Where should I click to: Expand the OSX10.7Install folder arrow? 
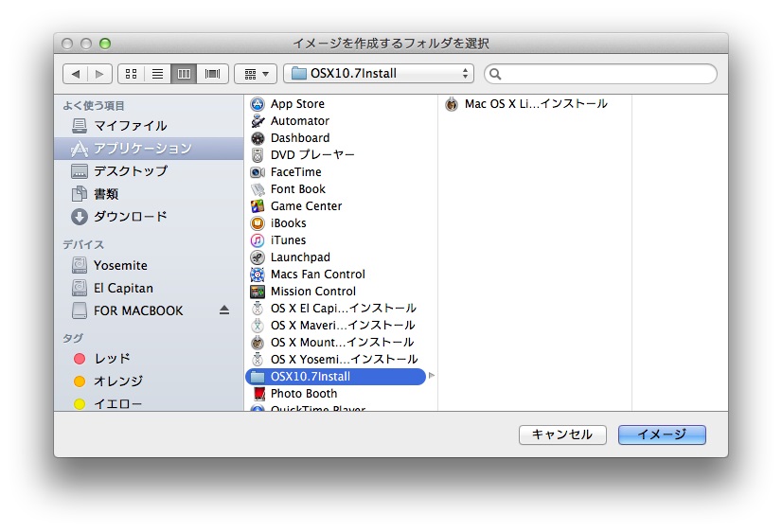pyautogui.click(x=432, y=376)
